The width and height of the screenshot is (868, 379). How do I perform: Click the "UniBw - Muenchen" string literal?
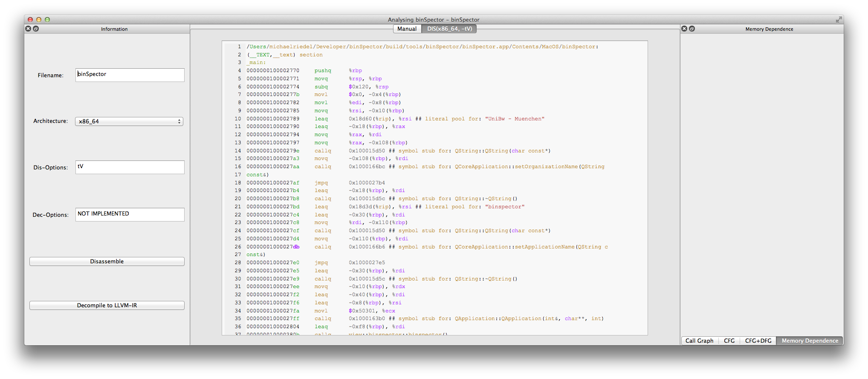coord(515,119)
